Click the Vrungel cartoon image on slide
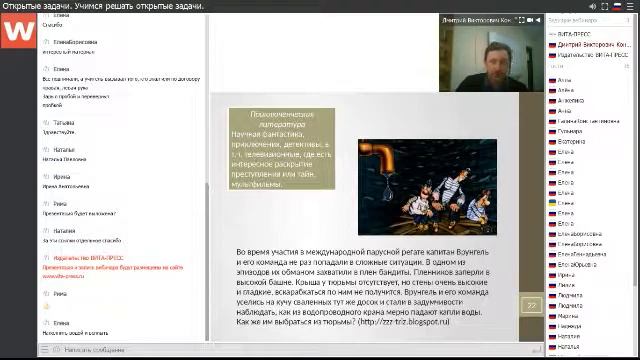Screen dimensions: 640x360 point(427,187)
